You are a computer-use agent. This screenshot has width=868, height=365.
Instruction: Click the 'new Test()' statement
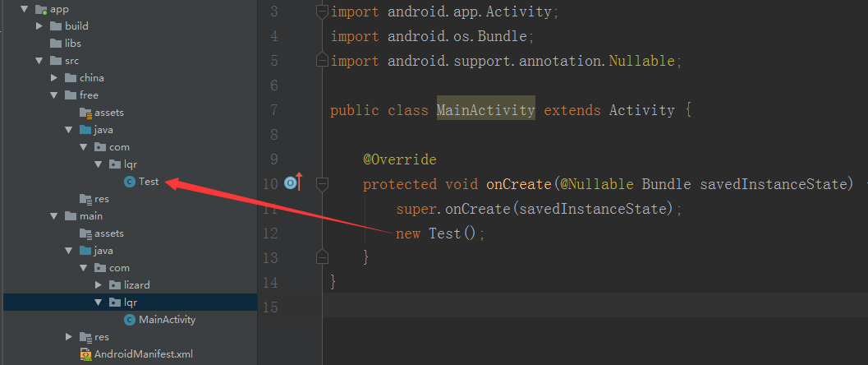point(440,233)
